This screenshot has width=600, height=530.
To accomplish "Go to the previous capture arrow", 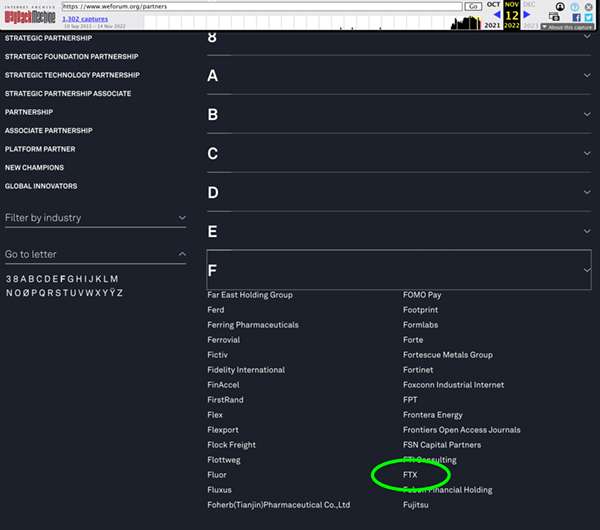I will [x=497, y=15].
